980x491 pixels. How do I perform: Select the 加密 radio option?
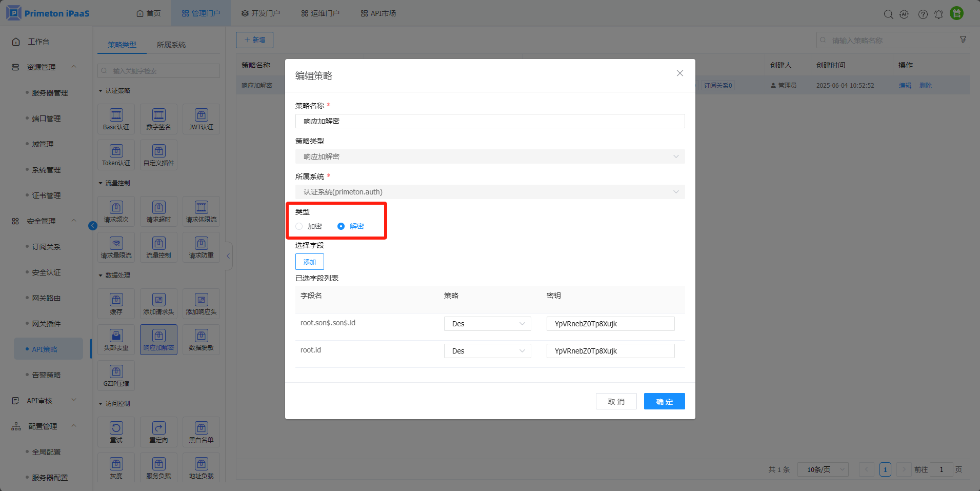pos(299,226)
